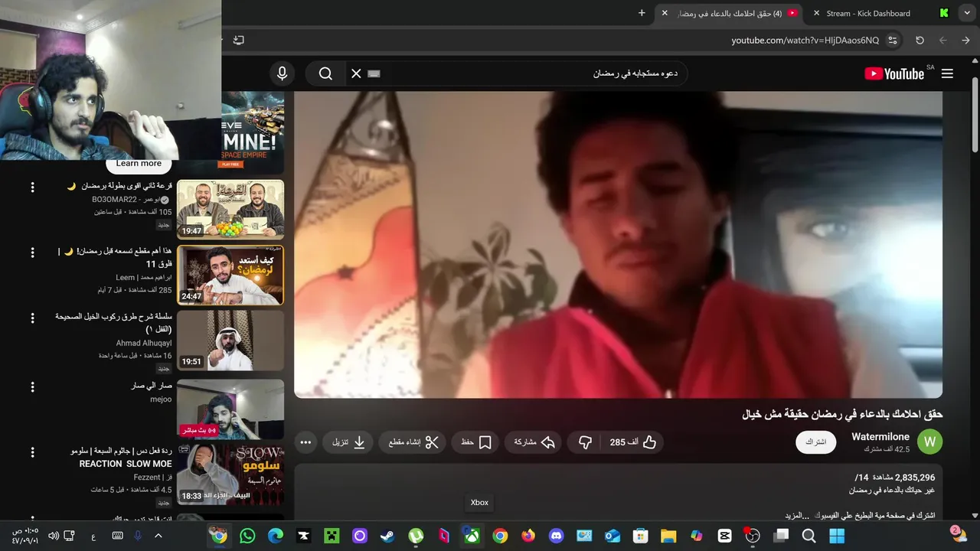Open Discord from the taskbar
Screen dimensions: 980x551
click(557, 536)
